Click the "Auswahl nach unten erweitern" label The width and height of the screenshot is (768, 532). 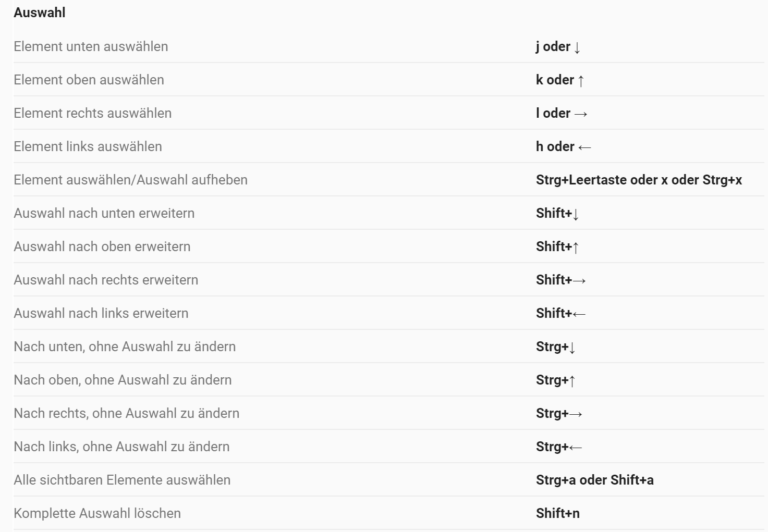click(x=104, y=213)
